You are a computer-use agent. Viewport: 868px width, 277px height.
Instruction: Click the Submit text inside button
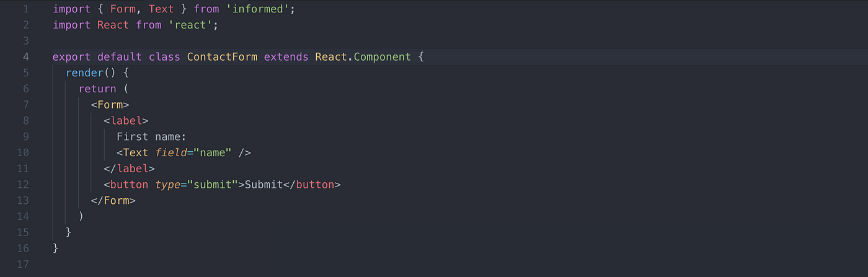pos(263,185)
